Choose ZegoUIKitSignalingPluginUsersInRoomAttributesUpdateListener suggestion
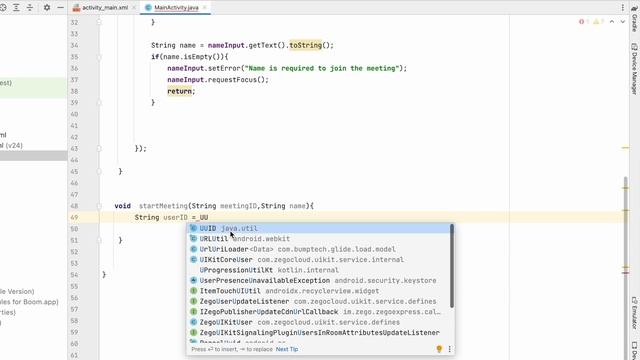The image size is (640, 360). (319, 333)
